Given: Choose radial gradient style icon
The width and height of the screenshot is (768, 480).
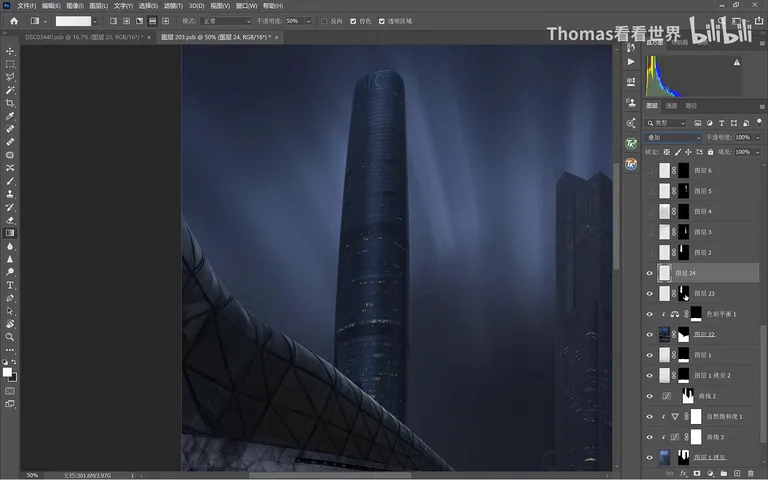Looking at the screenshot, I should coord(126,21).
